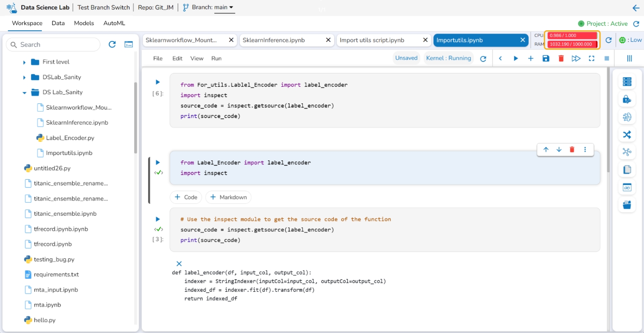Image resolution: width=644 pixels, height=333 pixels.
Task: Expand the DSLab_Sanity folder
Action: click(x=24, y=78)
